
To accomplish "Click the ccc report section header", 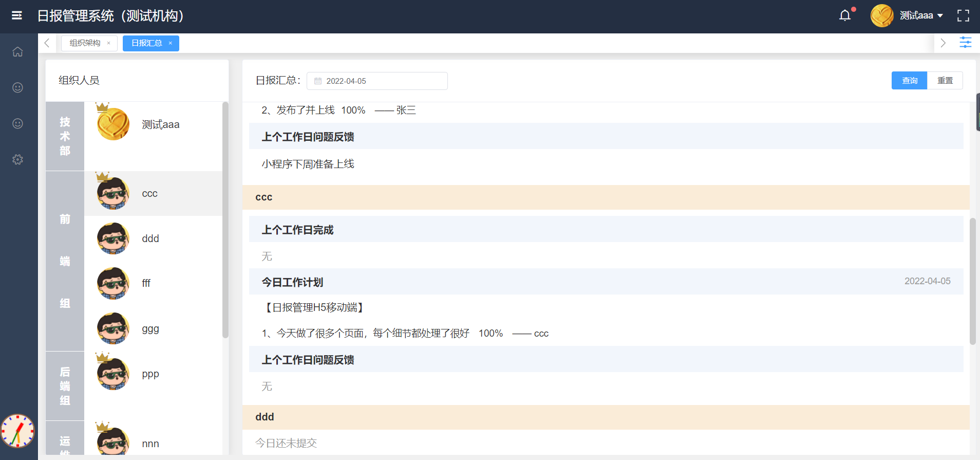I will click(x=606, y=197).
